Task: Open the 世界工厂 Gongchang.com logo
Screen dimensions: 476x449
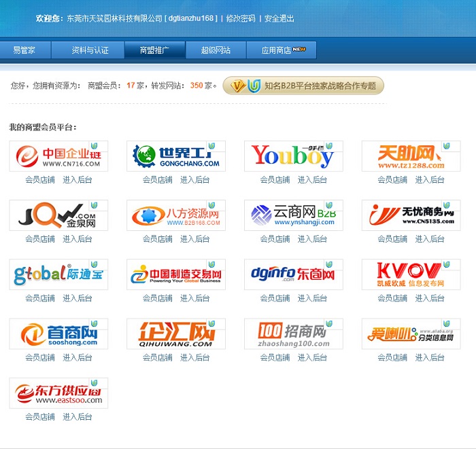Action: pyautogui.click(x=175, y=156)
